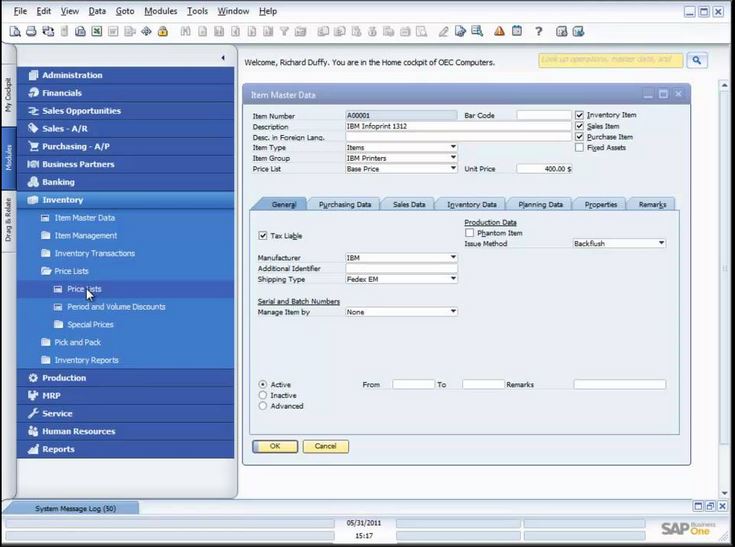
Task: Open the Sales Opportunities module
Action: click(x=126, y=111)
